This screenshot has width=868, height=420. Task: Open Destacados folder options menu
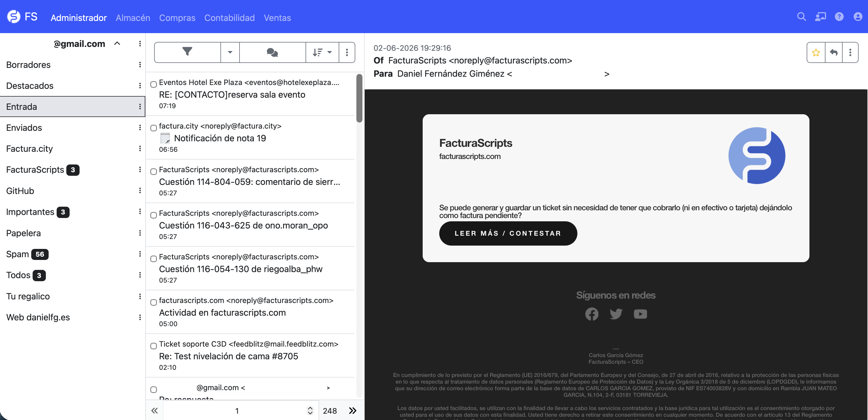point(140,86)
